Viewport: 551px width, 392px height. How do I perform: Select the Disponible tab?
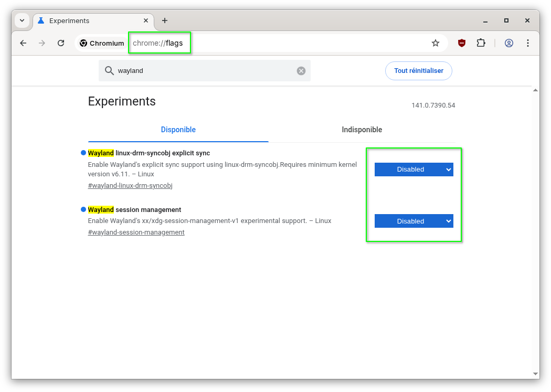pos(178,130)
